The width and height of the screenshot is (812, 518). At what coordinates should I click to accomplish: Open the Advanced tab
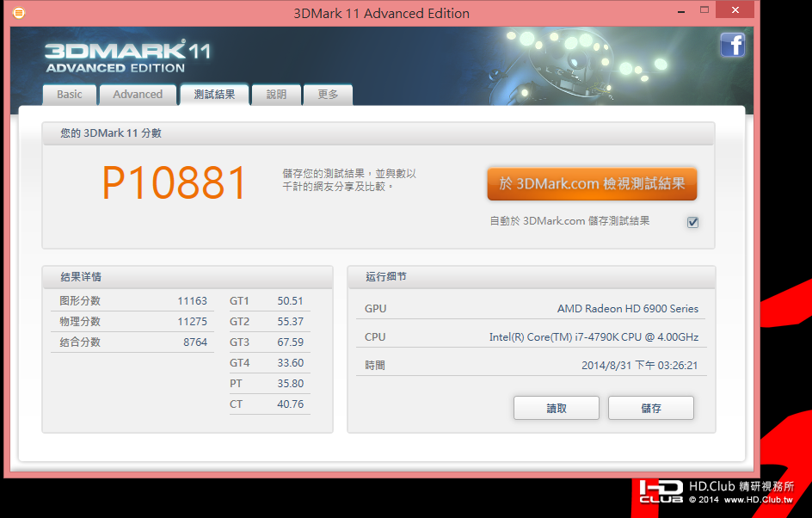point(138,95)
